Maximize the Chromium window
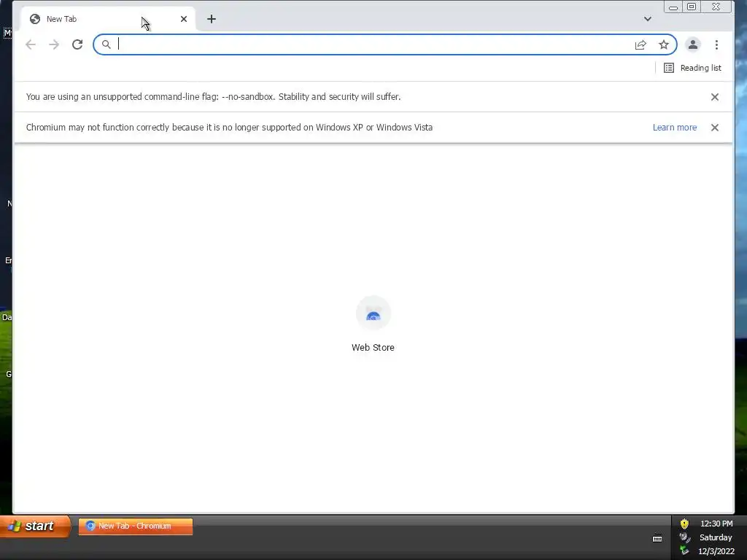The width and height of the screenshot is (747, 560). (x=692, y=7)
